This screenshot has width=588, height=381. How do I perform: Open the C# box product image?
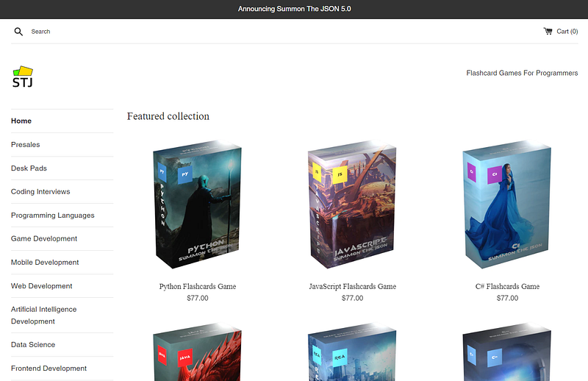[x=507, y=204]
